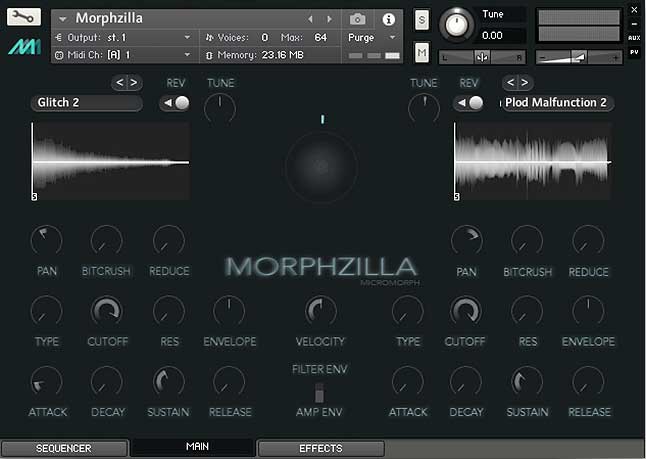The height and width of the screenshot is (459, 646).
Task: Open the Glitch 2 sample selector
Action: [87, 103]
